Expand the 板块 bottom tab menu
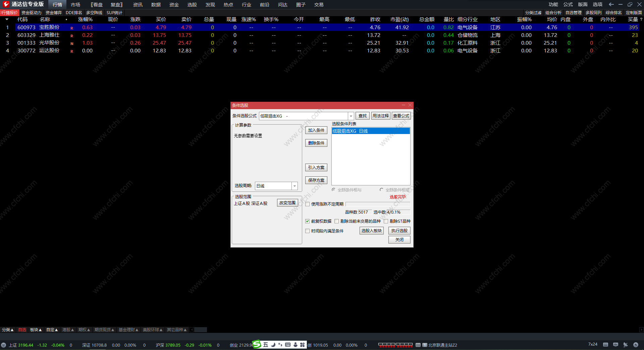The image size is (644, 350). coord(36,330)
